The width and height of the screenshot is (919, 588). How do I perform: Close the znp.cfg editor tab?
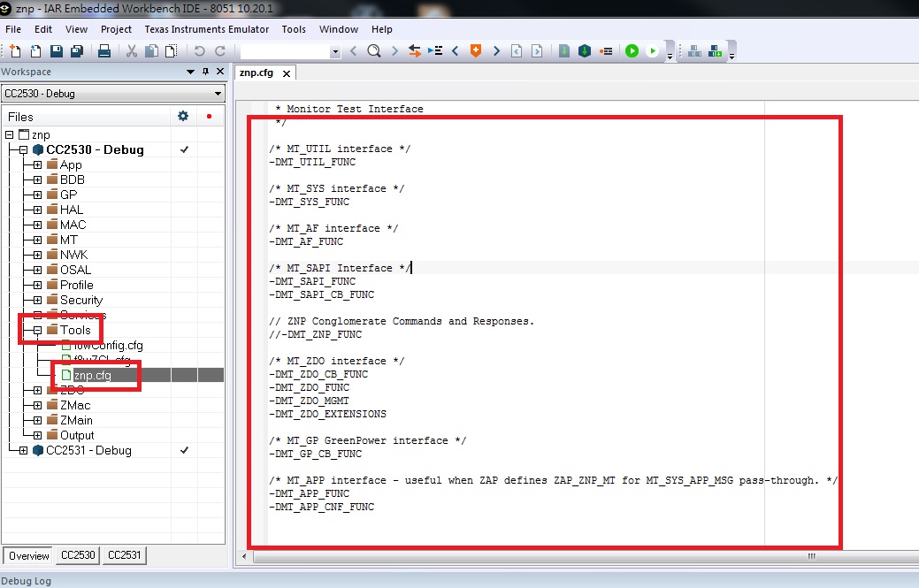[286, 73]
